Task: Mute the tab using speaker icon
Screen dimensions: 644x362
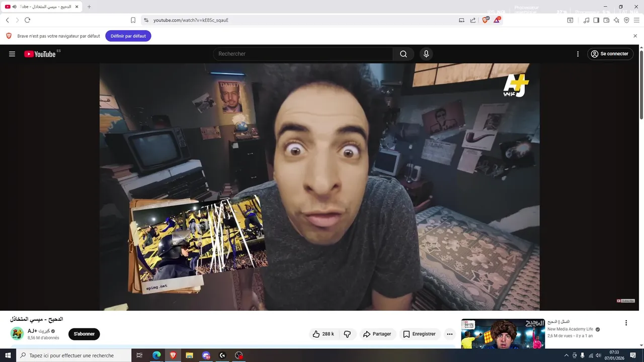Action: tap(14, 7)
